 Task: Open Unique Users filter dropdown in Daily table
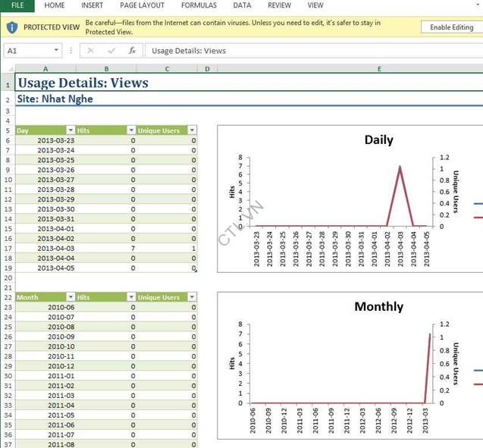point(192,130)
